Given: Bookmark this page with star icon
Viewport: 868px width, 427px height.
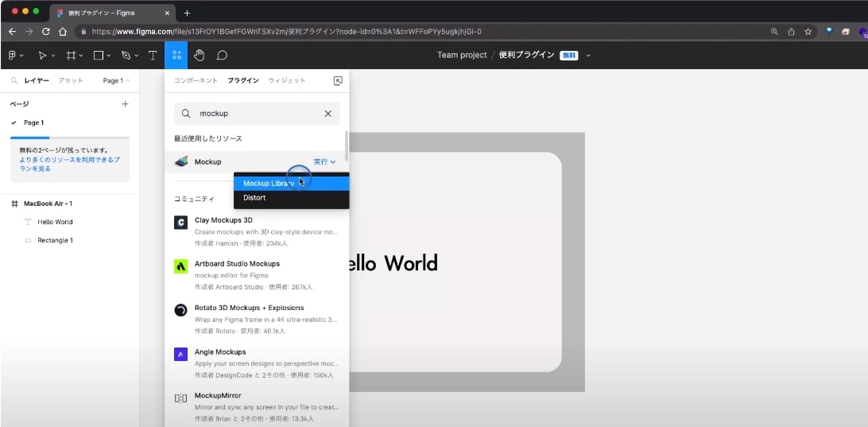Looking at the screenshot, I should 808,32.
